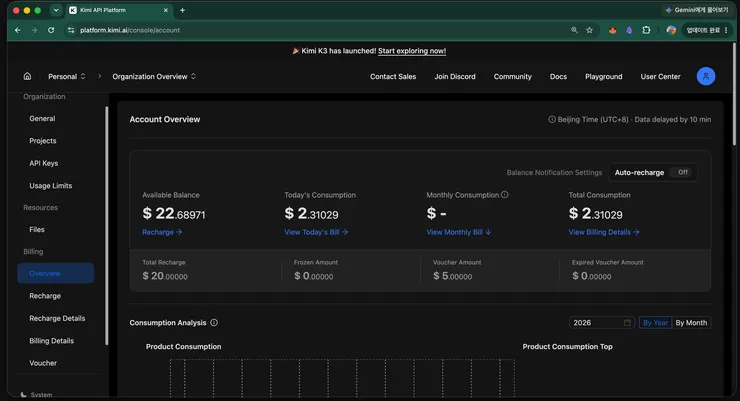
Task: Open Projects in the sidebar
Action: coord(42,141)
